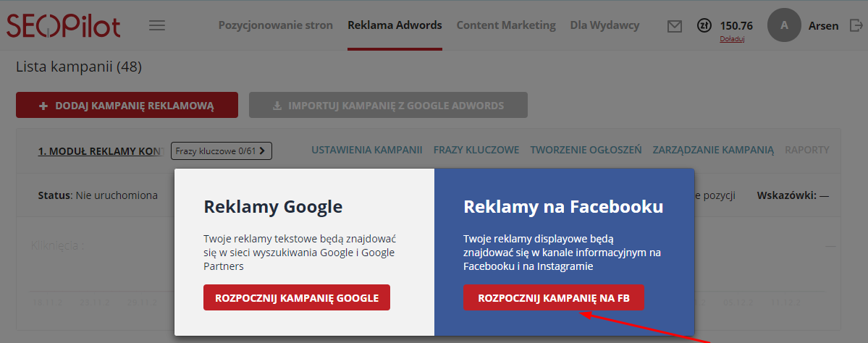Start the Google campaign with Rozpocznij kampanię Google
The height and width of the screenshot is (343, 868).
297,297
